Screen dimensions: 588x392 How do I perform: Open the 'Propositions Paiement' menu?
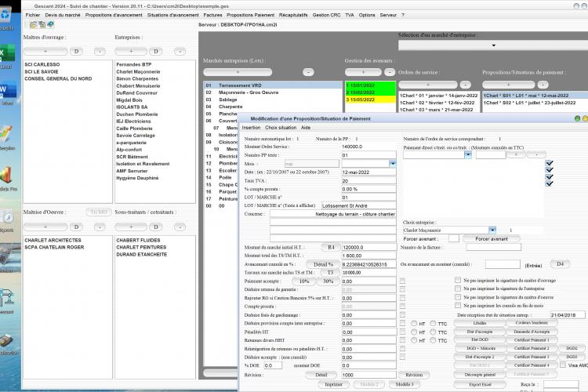[x=251, y=15]
